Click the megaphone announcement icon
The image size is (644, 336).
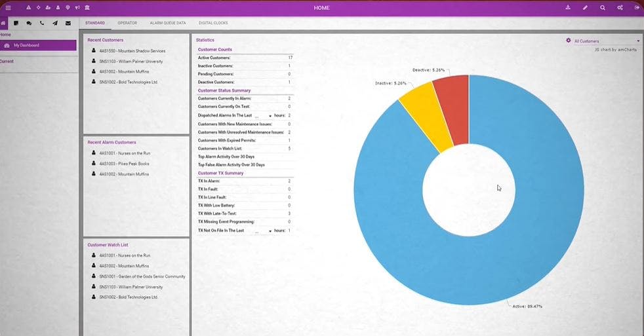[77, 7]
